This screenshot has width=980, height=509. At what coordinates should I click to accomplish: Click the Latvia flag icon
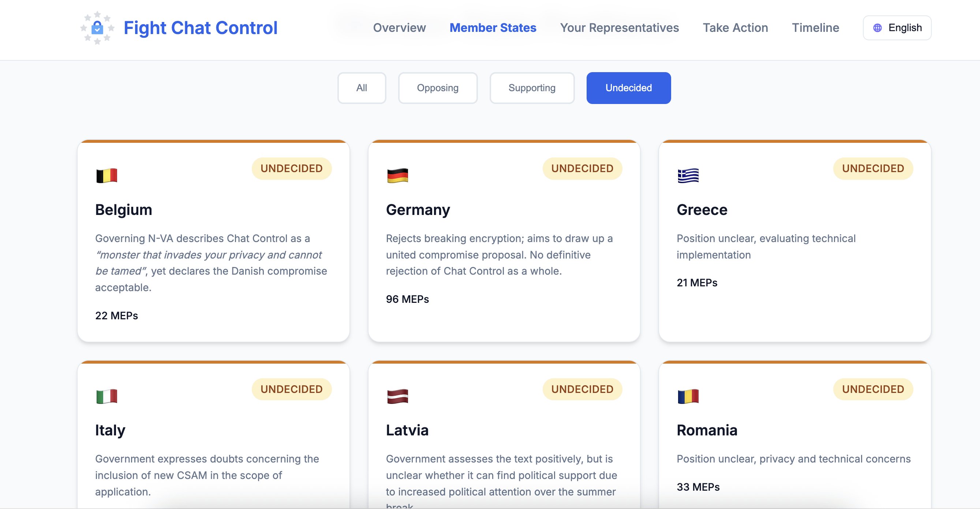point(397,396)
